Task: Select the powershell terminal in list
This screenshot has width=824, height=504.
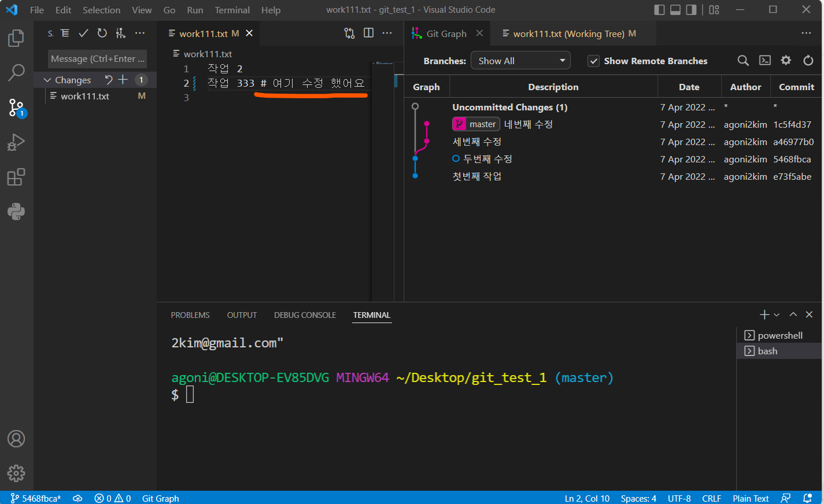Action: [779, 335]
